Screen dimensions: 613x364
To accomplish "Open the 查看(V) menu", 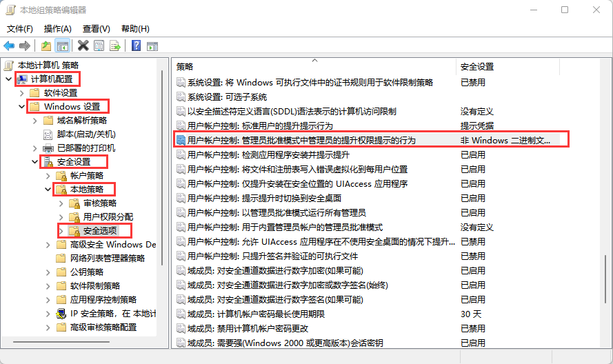I will coord(96,28).
